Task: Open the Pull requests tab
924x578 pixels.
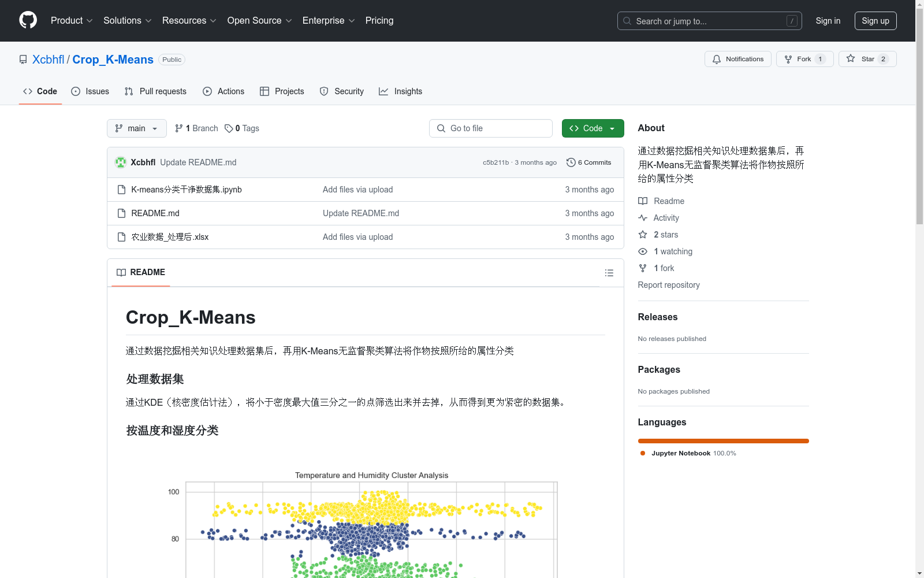Action: [x=155, y=91]
